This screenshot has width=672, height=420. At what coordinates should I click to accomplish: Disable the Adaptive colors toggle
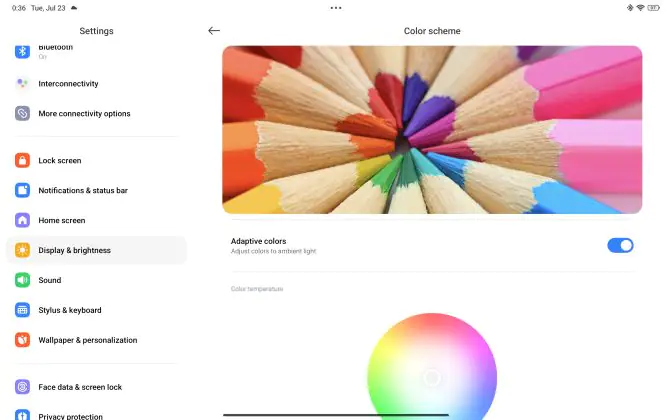click(x=620, y=246)
